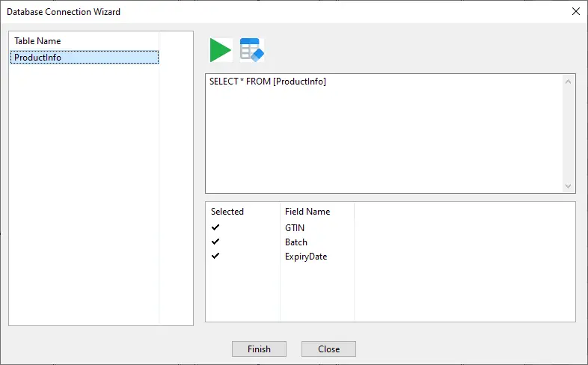Select the GTIN field name text

[295, 228]
